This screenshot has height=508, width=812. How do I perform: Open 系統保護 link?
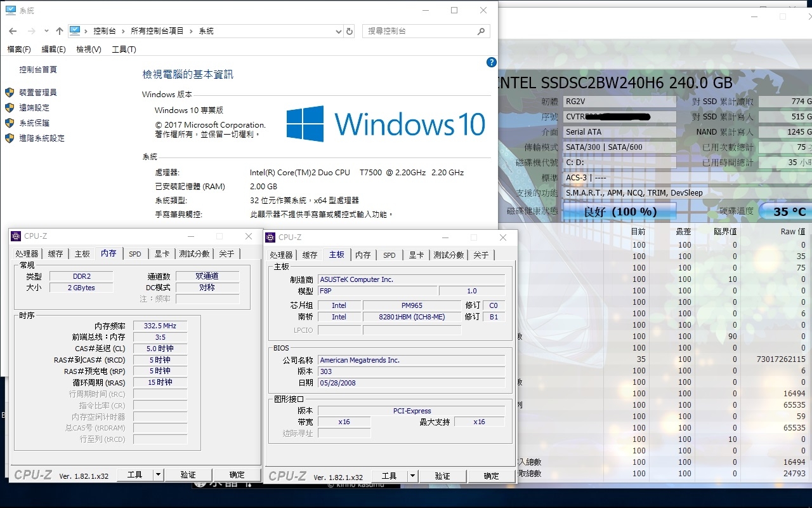tap(34, 123)
